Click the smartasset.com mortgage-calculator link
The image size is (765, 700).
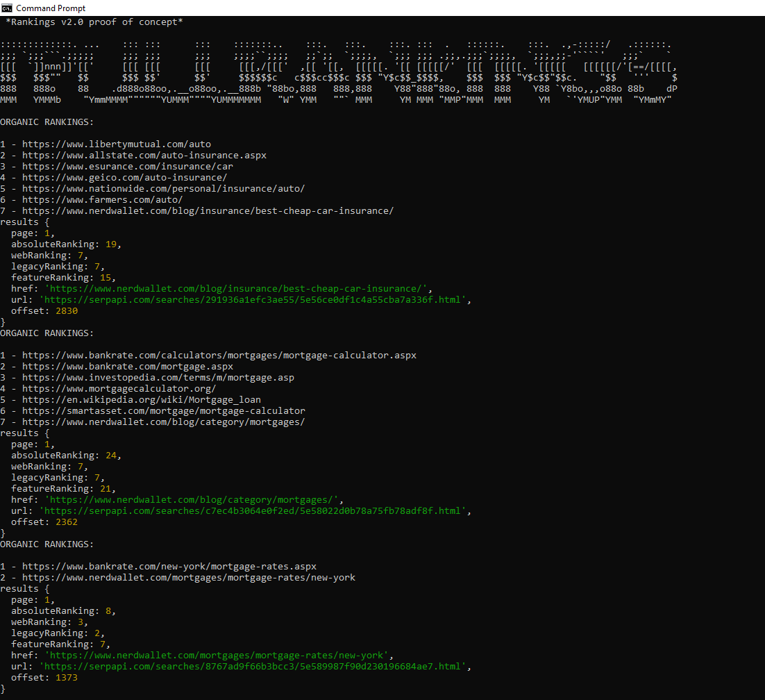click(x=163, y=411)
